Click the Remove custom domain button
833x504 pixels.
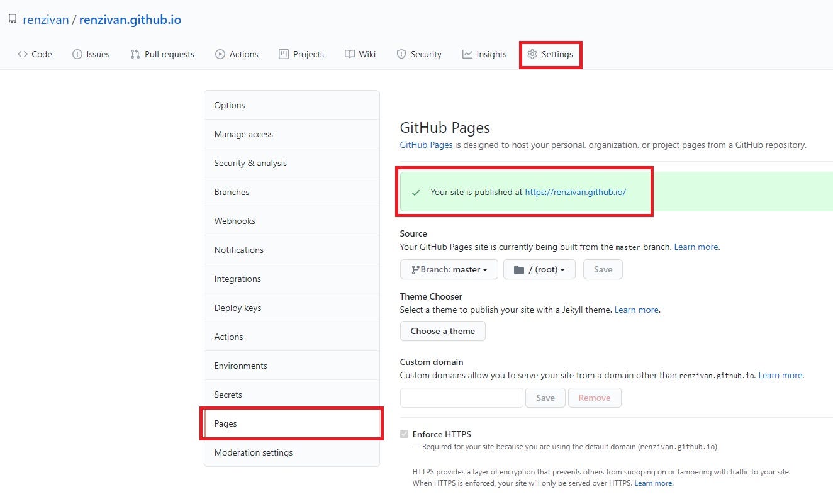point(595,398)
